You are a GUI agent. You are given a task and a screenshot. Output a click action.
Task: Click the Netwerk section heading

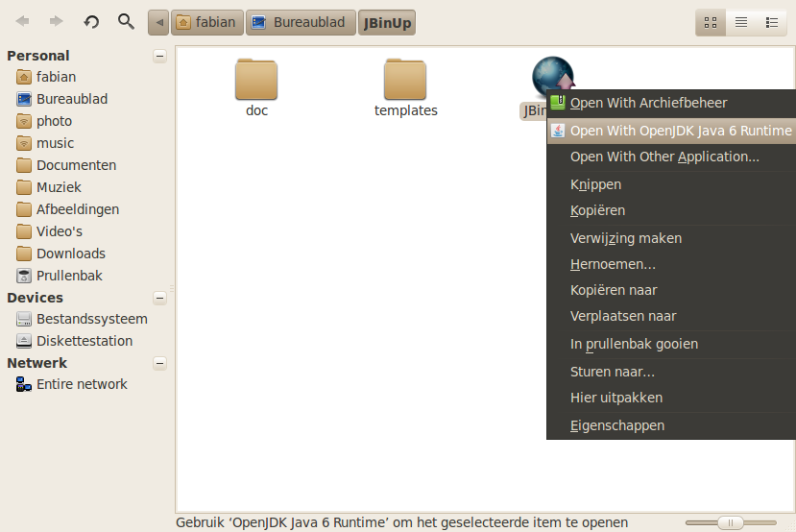(x=37, y=363)
